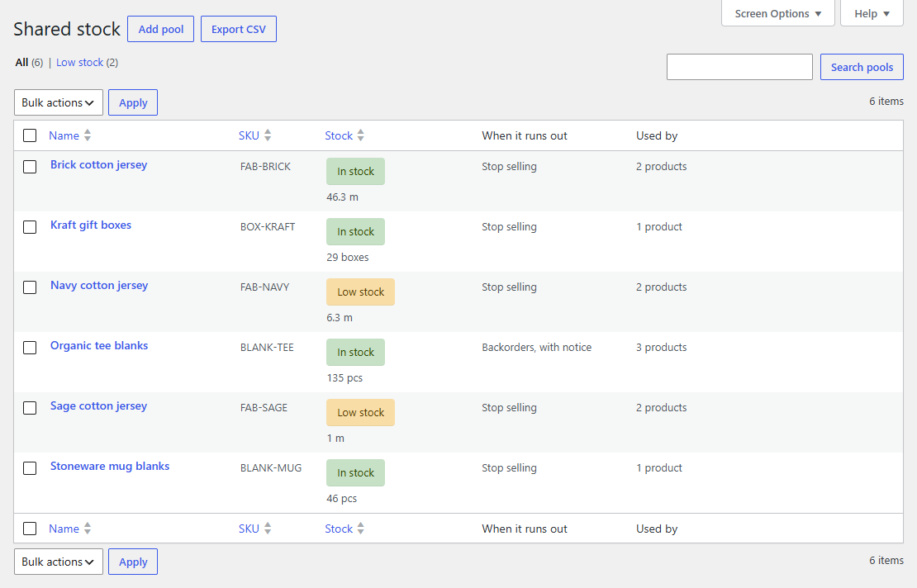Click the BLANK-MUG SKU cell
Image resolution: width=917 pixels, height=588 pixels.
click(x=271, y=468)
